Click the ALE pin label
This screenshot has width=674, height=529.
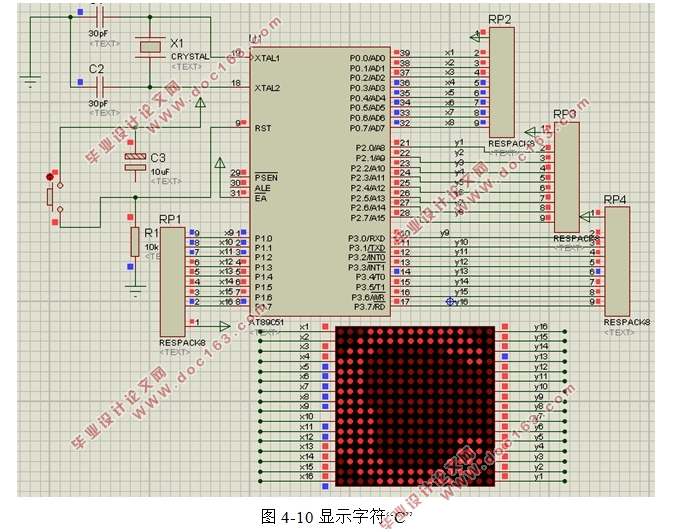click(x=262, y=188)
